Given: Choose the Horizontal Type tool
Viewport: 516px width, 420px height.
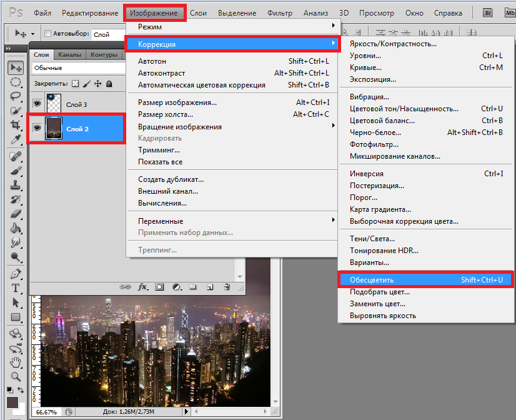Looking at the screenshot, I should (16, 288).
